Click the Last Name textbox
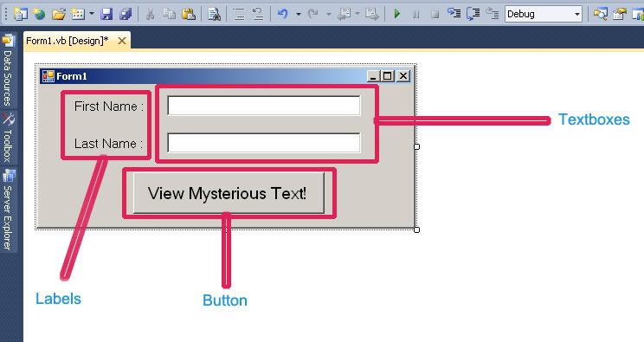The image size is (644, 342). (x=264, y=142)
